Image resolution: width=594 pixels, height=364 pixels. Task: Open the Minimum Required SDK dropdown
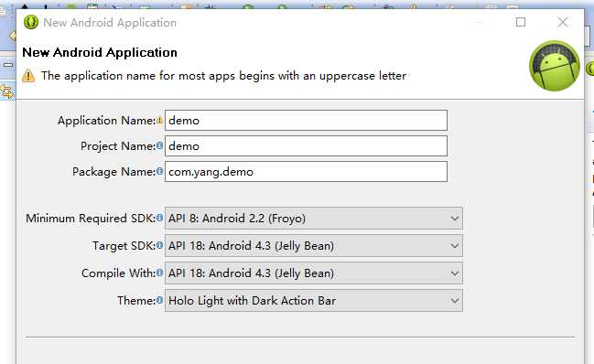coord(314,219)
